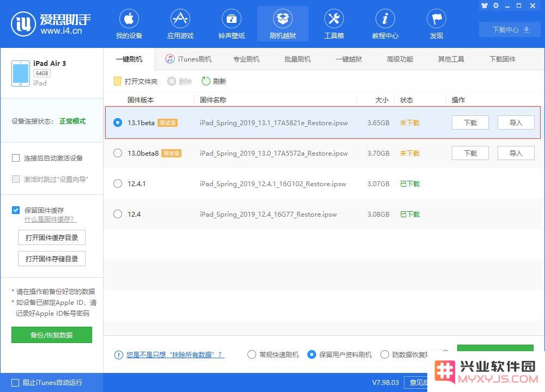Open 应用游戏 apps and games section
This screenshot has width=545, height=392.
pos(180,19)
